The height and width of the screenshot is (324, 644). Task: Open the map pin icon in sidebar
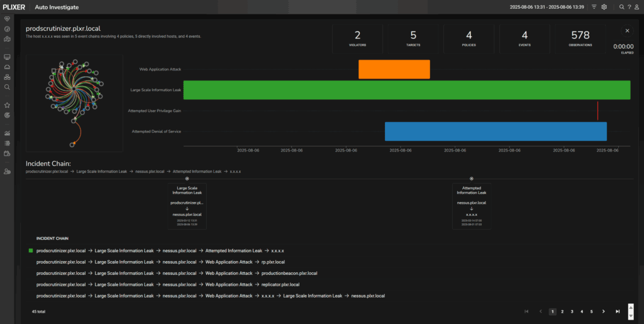[6, 40]
